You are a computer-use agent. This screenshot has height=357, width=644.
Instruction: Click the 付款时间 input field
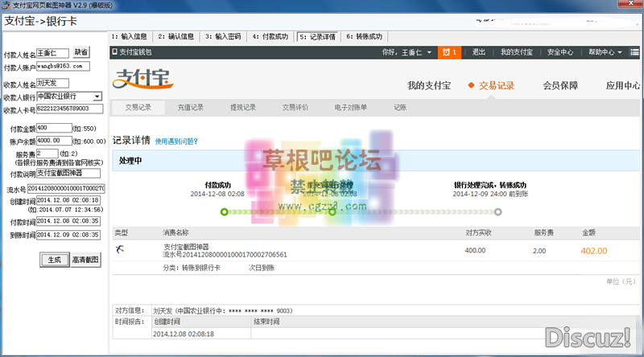[68, 221]
